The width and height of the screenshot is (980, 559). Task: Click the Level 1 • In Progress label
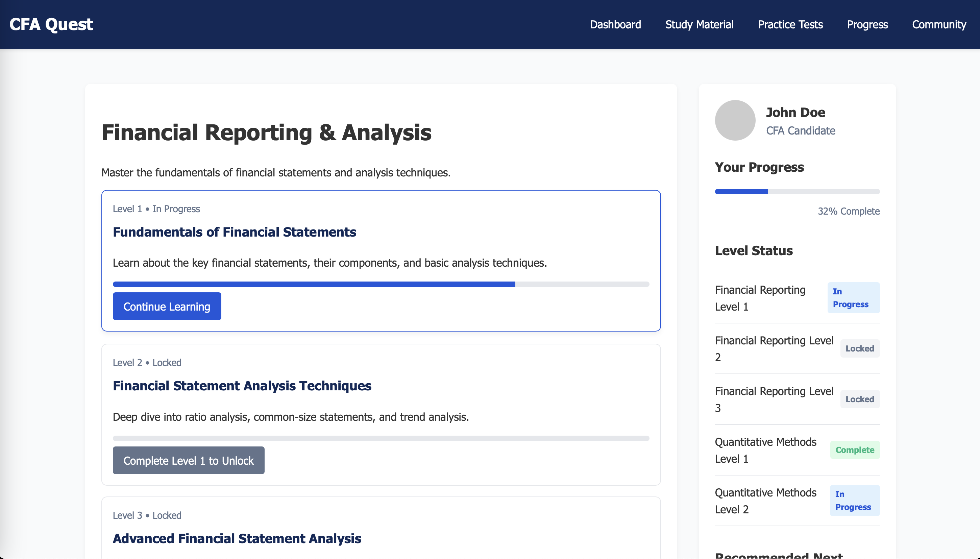point(156,209)
